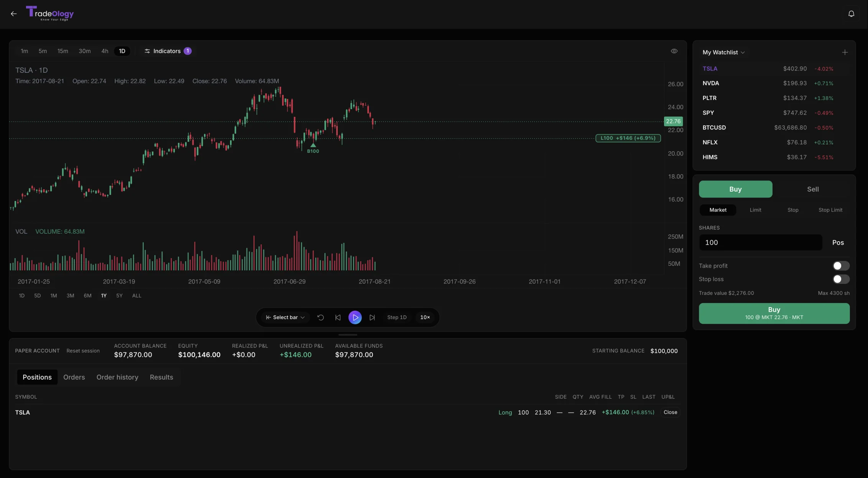868x478 pixels.
Task: Click the B100 buy marker on chart
Action: tap(313, 149)
